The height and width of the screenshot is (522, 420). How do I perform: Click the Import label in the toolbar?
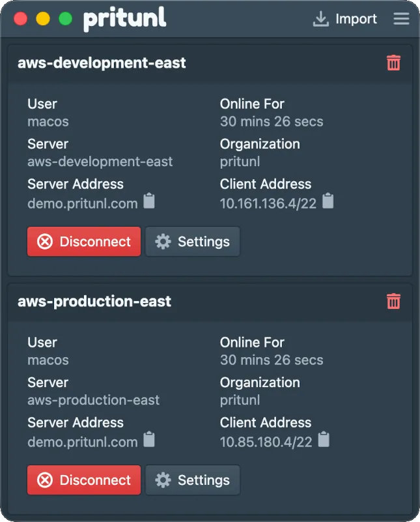pos(356,19)
